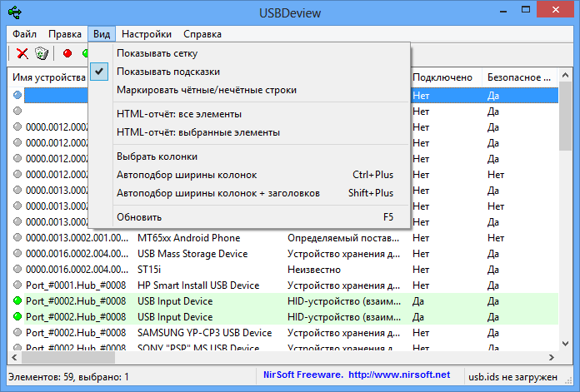
Task: Select the USB Mass Storage Device cell
Action: [192, 254]
